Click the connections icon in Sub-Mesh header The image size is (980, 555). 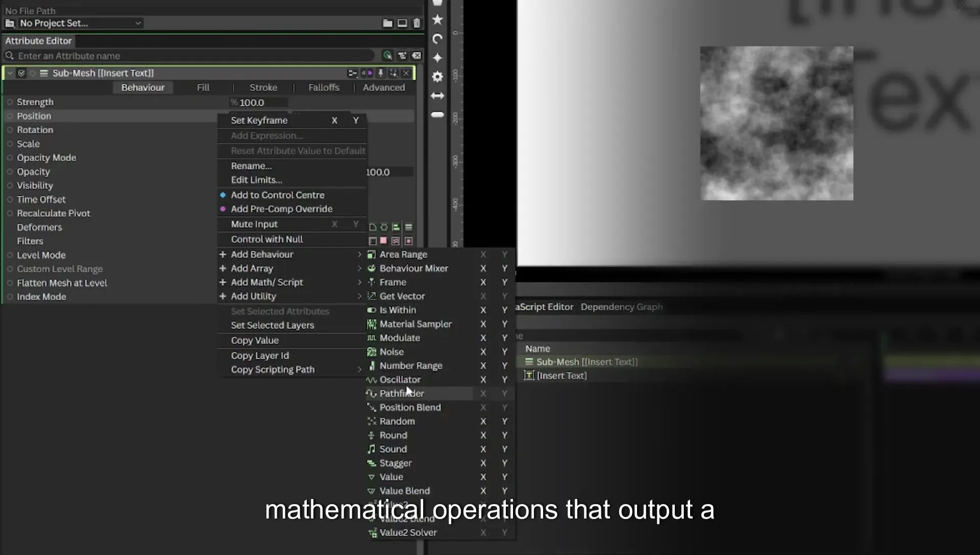tap(352, 73)
